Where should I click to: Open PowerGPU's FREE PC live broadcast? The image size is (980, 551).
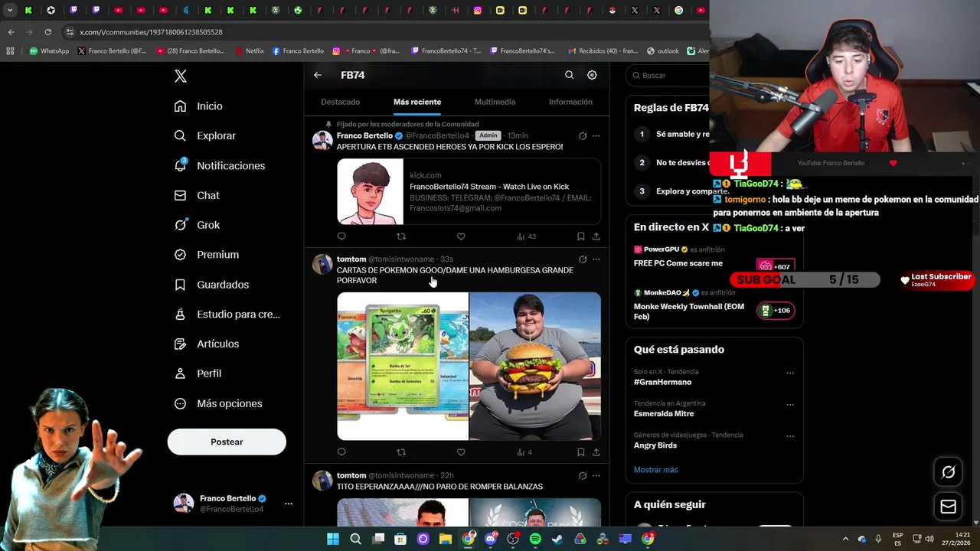coord(714,257)
